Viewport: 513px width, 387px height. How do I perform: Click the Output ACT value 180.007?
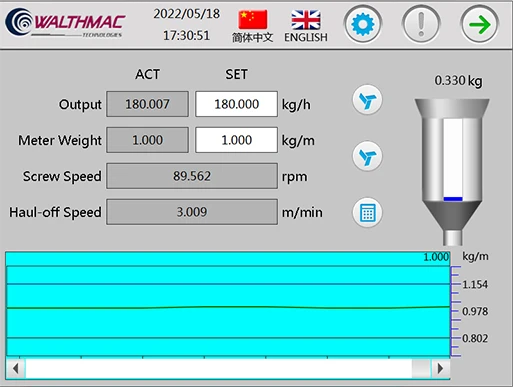coord(147,104)
